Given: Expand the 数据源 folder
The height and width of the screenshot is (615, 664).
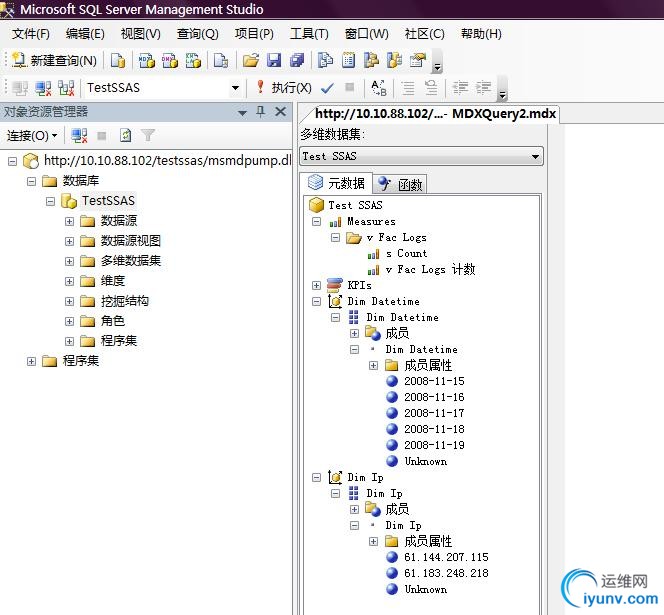Looking at the screenshot, I should (69, 221).
